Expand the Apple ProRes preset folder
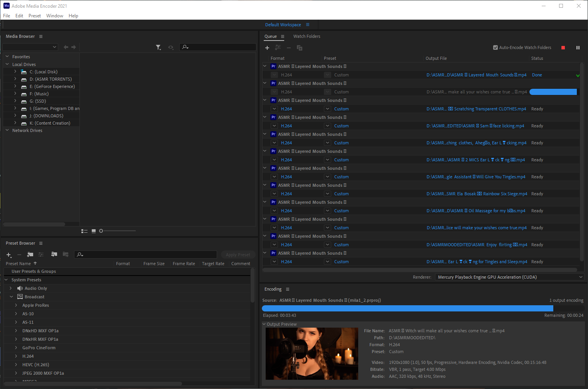 coord(16,305)
